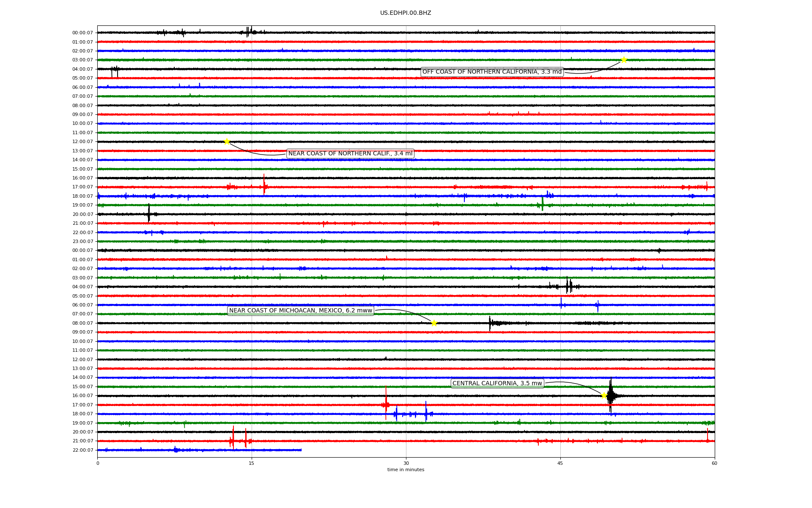Click the x-axis tick label 60
The image size is (812, 508).
coord(714,463)
